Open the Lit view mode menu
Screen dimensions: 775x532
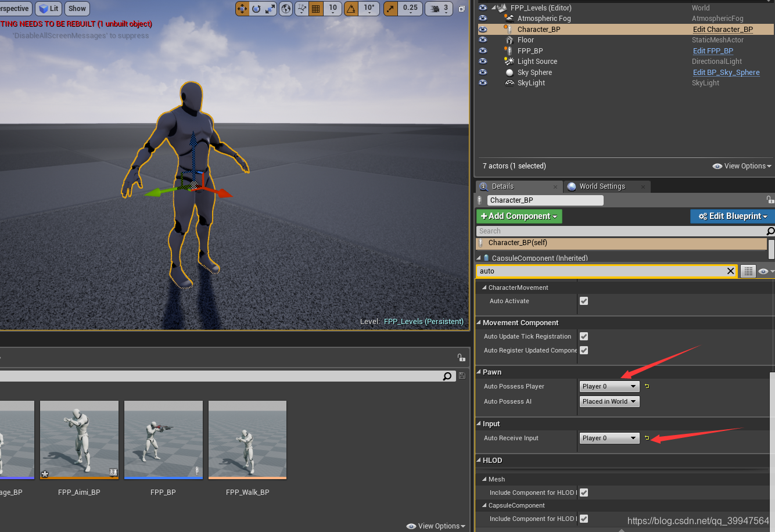tap(48, 9)
